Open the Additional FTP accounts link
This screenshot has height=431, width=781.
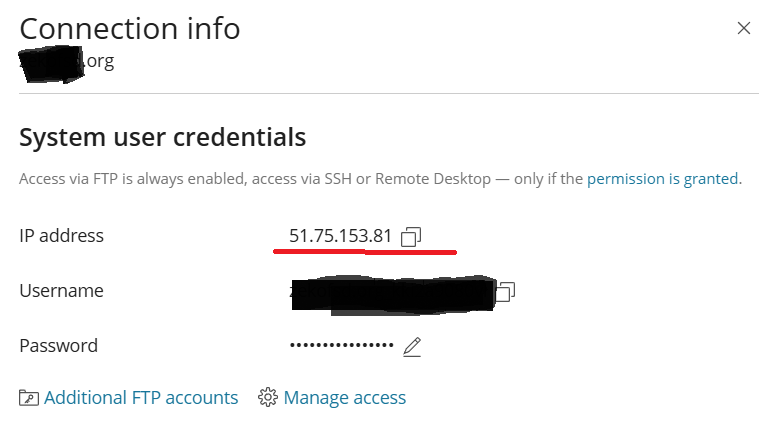141,398
